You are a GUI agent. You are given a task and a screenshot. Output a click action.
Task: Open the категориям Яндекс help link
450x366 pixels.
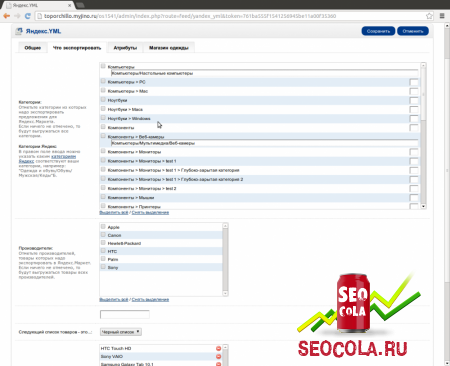63,156
